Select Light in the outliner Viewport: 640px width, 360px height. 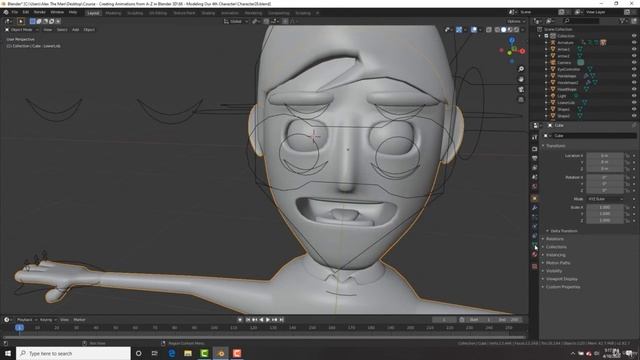pyautogui.click(x=562, y=96)
